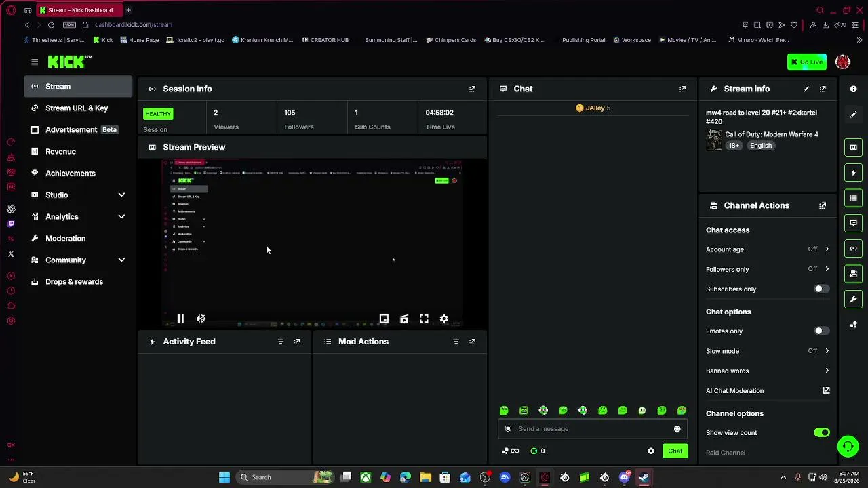Image resolution: width=868 pixels, height=488 pixels.
Task: Click the Go Live button
Action: (807, 62)
